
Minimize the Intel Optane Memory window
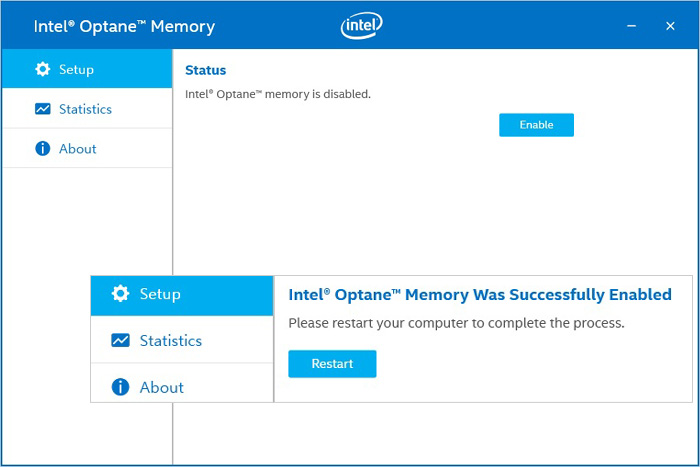(631, 26)
